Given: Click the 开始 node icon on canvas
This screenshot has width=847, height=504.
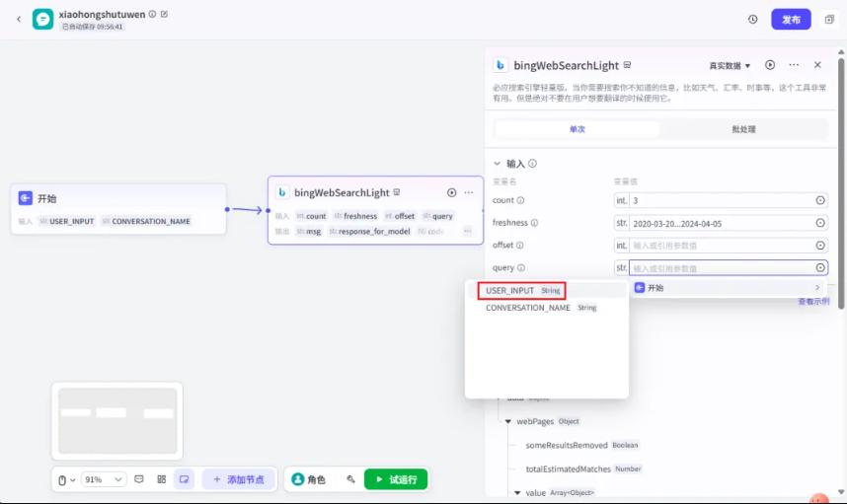Looking at the screenshot, I should pyautogui.click(x=26, y=198).
